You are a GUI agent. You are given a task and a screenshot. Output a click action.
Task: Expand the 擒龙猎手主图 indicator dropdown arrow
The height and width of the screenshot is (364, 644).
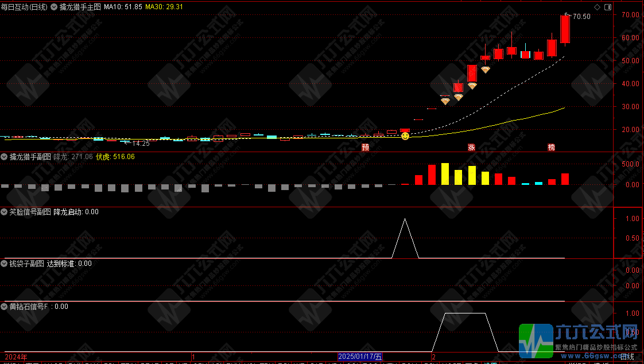point(55,7)
